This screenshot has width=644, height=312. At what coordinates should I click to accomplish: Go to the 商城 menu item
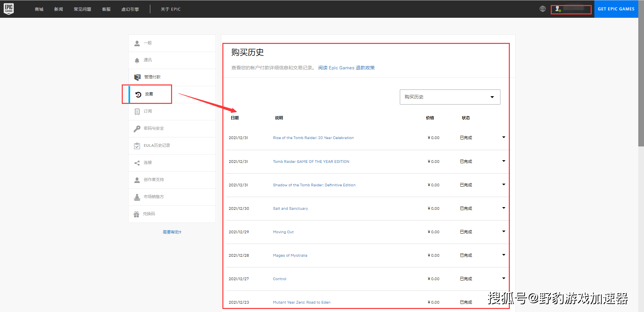point(39,9)
